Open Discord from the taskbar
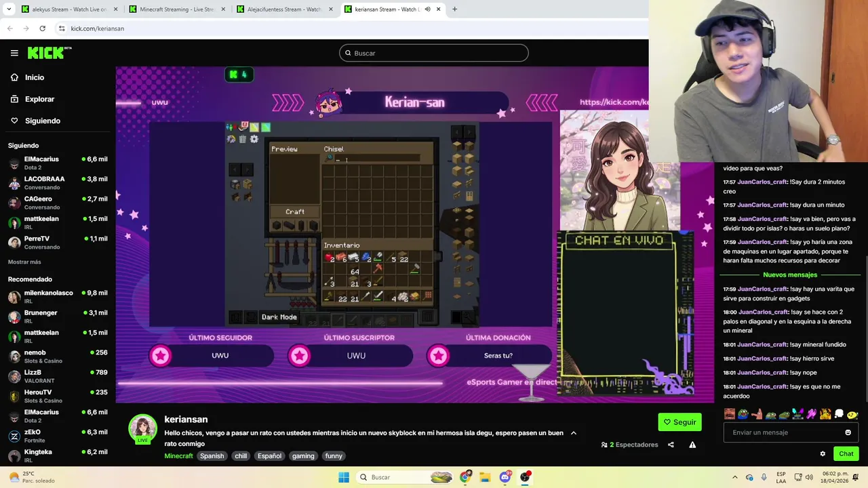The image size is (868, 488). tap(505, 477)
